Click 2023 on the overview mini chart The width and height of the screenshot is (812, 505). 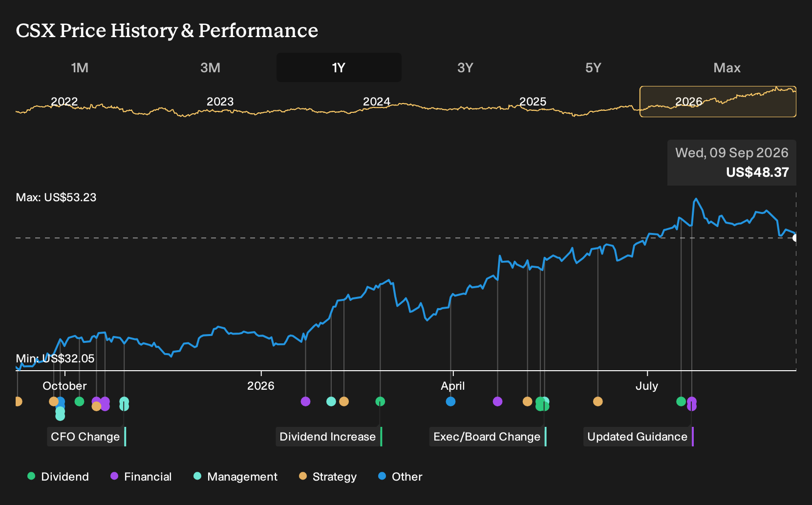[220, 102]
